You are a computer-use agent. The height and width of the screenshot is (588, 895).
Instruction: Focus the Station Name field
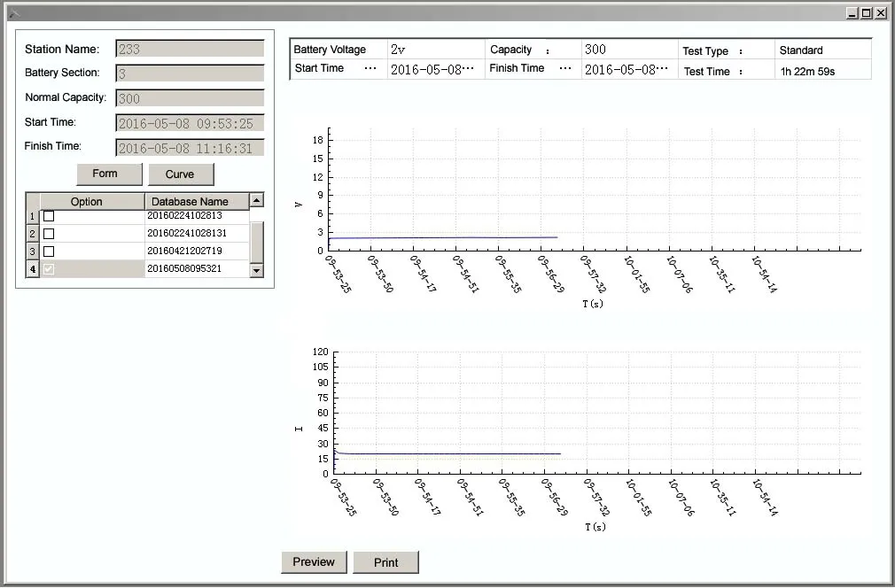pyautogui.click(x=190, y=50)
